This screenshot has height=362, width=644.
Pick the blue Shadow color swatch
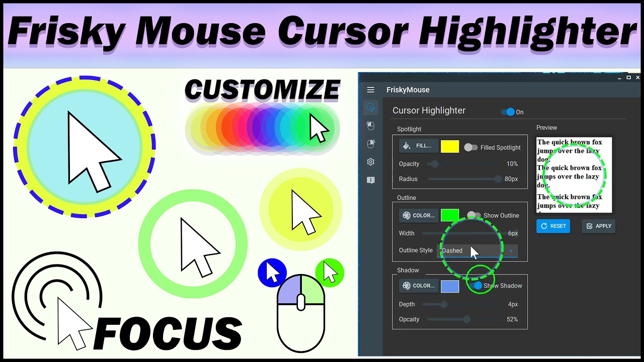click(x=450, y=286)
